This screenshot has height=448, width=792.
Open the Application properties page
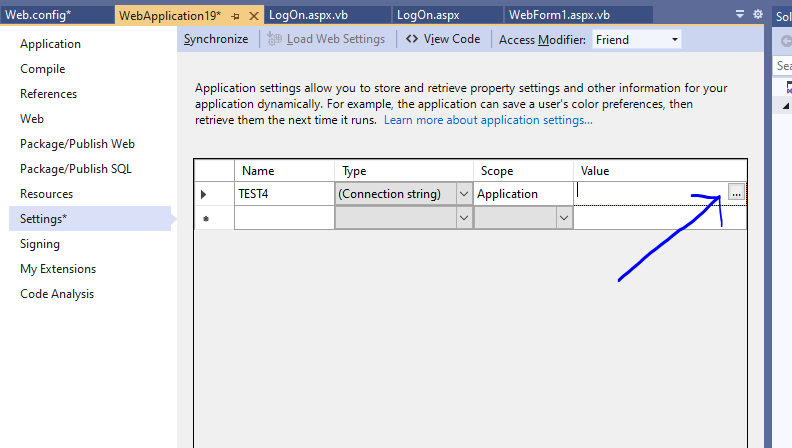pyautogui.click(x=51, y=44)
